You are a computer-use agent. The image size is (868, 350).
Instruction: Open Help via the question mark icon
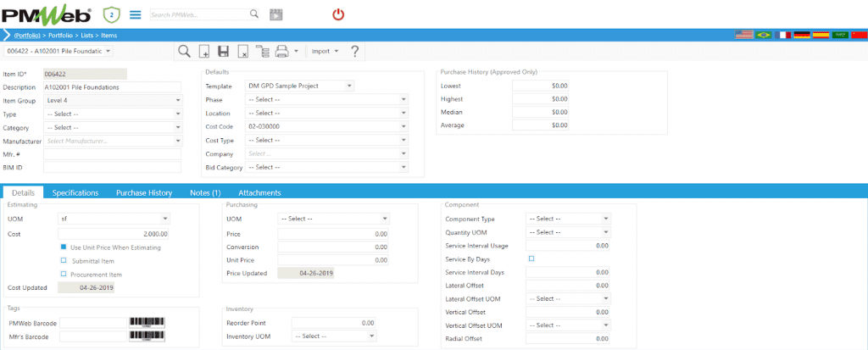[x=354, y=52]
